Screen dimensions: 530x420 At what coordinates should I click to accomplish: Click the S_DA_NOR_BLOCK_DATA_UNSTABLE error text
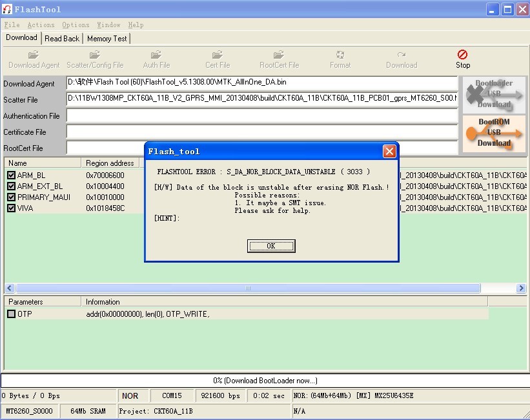point(281,172)
